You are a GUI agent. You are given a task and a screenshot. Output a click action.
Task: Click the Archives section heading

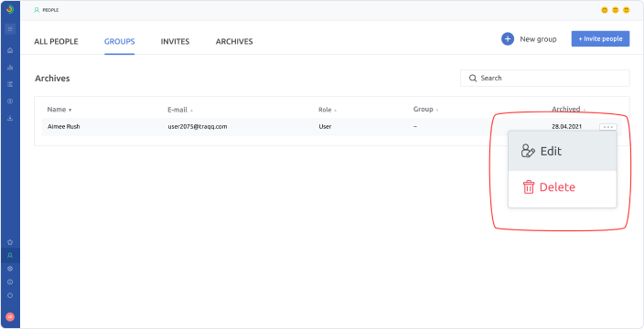52,79
